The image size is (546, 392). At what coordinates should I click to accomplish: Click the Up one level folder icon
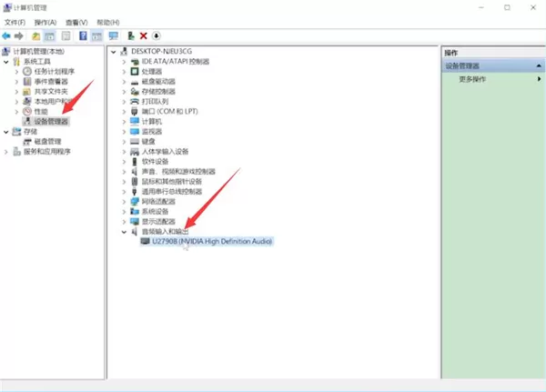click(x=35, y=35)
